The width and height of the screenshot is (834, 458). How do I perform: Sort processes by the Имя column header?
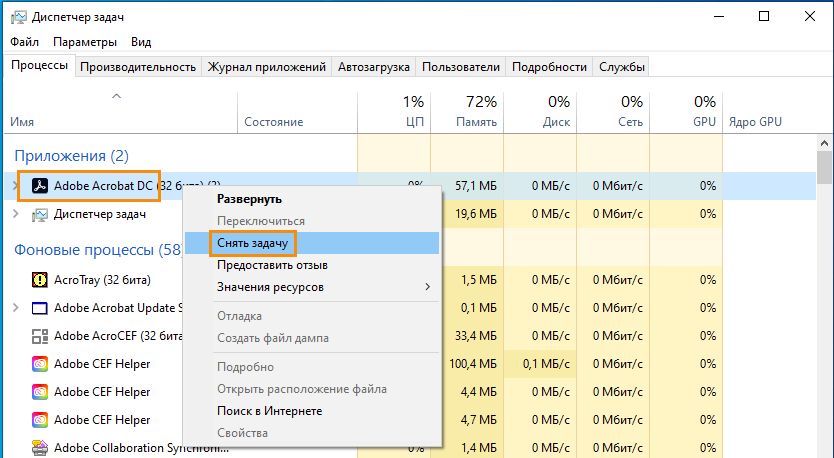120,112
